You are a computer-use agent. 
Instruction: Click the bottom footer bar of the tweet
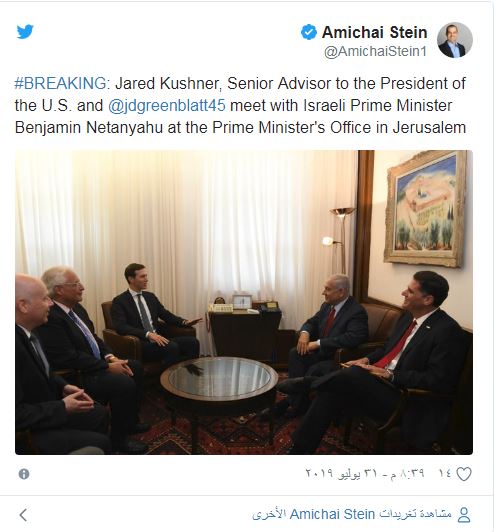tap(247, 514)
